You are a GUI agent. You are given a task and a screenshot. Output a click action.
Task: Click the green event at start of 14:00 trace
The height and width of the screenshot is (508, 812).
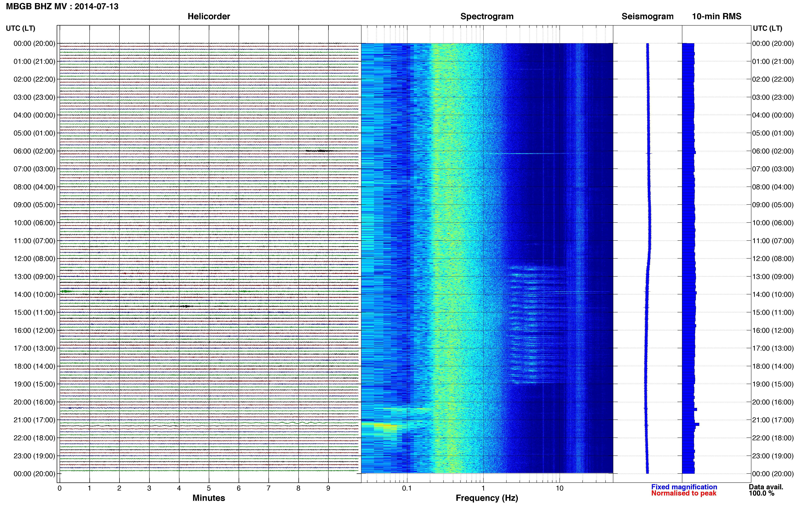click(x=66, y=291)
